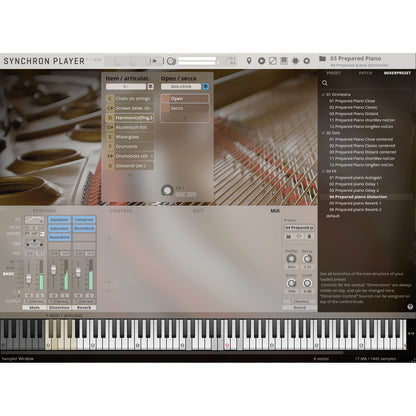This screenshot has width=416, height=416.
Task: Open the Main channel output dropdown
Action: (34, 301)
